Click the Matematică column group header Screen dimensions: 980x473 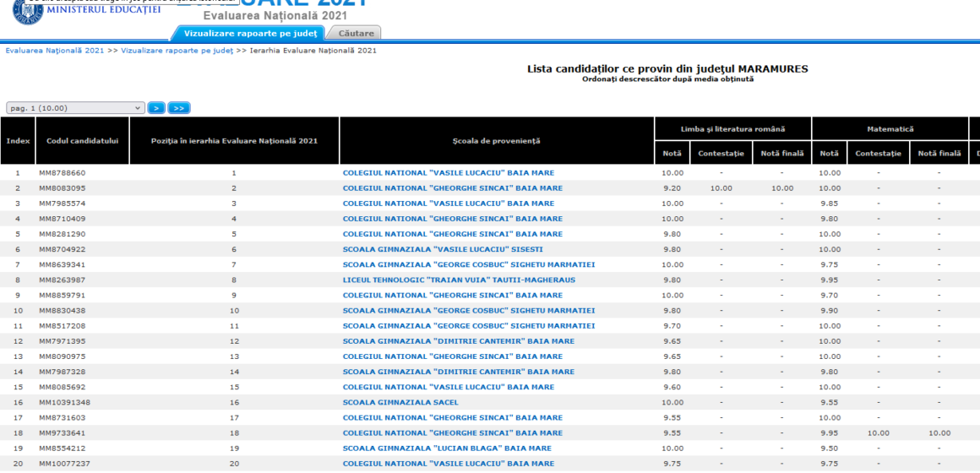pyautogui.click(x=890, y=128)
